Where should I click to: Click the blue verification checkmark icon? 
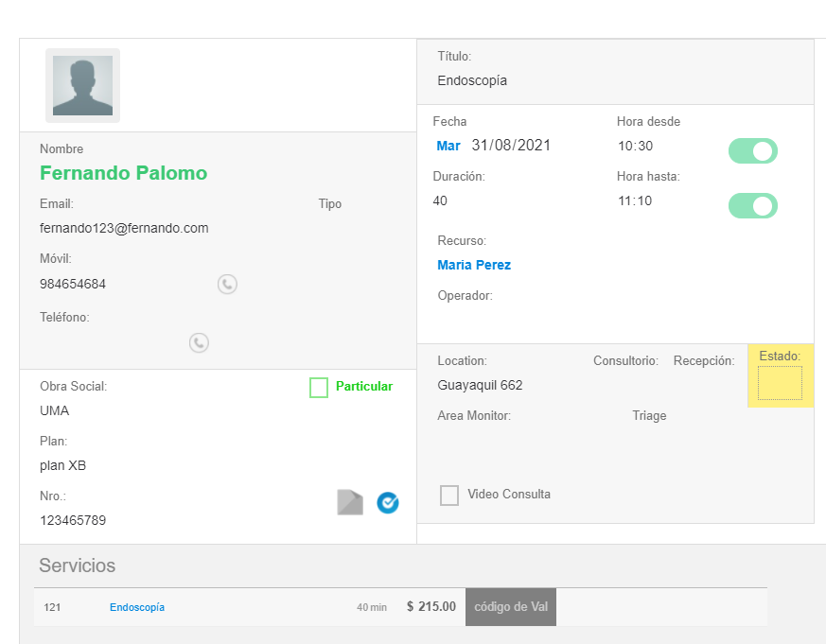[x=387, y=503]
